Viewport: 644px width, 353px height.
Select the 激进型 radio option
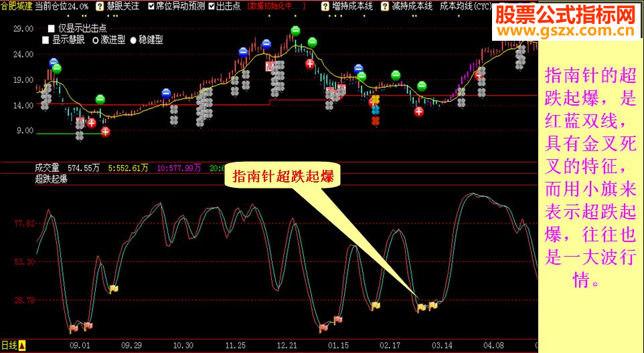(x=95, y=40)
